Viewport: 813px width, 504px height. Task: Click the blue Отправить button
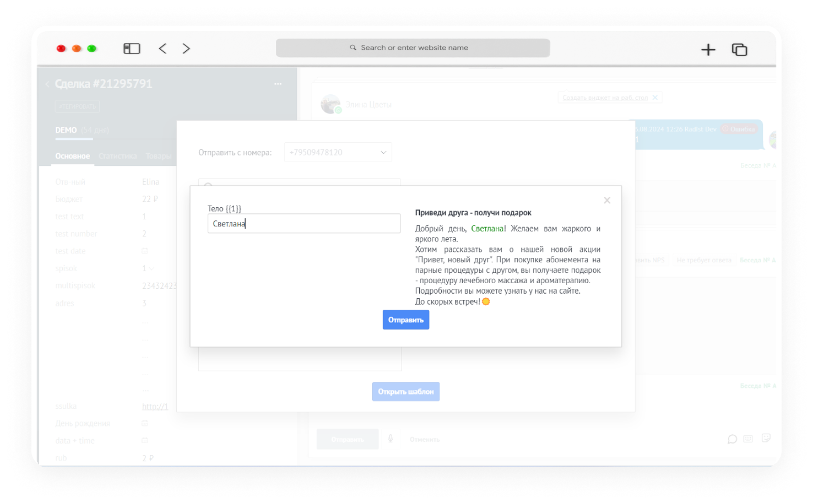pos(406,320)
